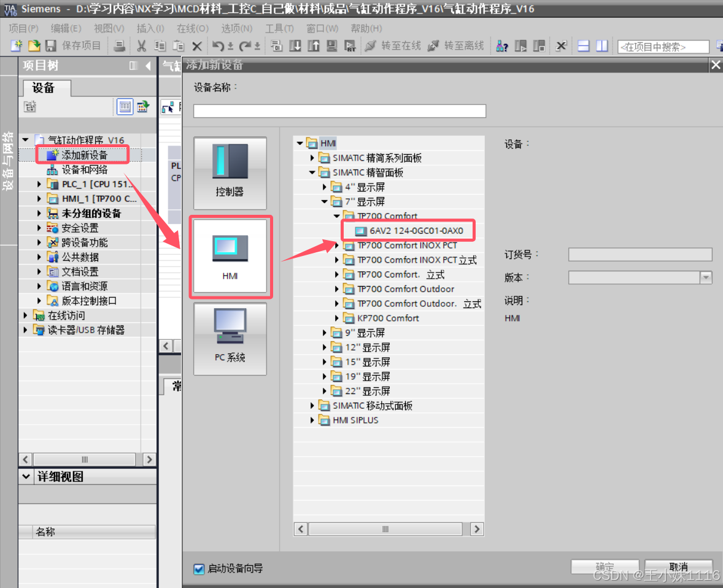Viewport: 723px width, 588px height.
Task: Open the 视图(V) menu
Action: (109, 29)
